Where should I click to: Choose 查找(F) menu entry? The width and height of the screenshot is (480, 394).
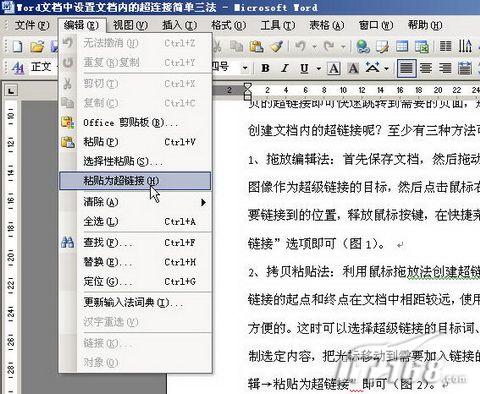pos(135,243)
